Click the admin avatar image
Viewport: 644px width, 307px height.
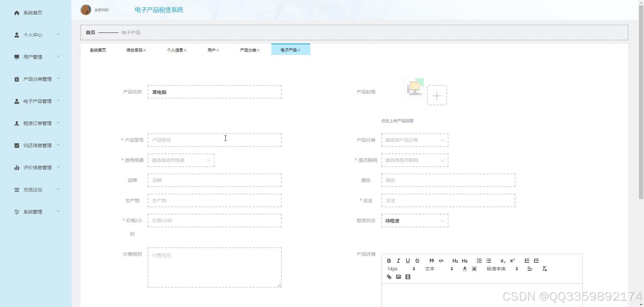click(x=86, y=10)
